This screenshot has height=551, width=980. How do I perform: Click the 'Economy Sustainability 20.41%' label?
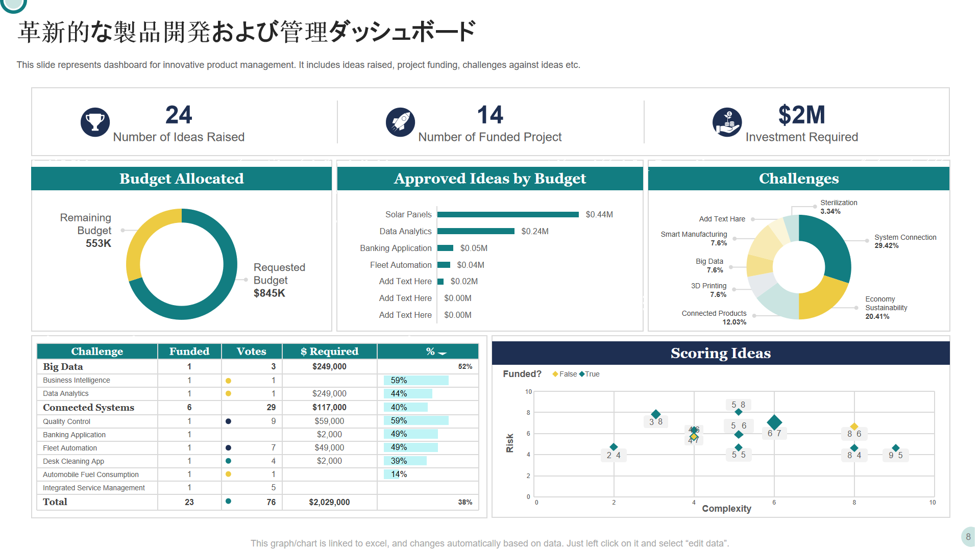[886, 308]
